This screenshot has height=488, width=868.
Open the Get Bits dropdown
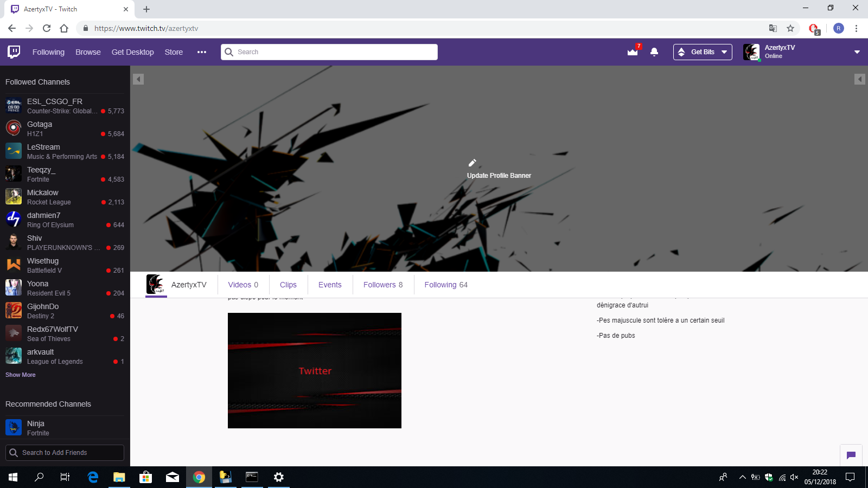[x=703, y=52]
